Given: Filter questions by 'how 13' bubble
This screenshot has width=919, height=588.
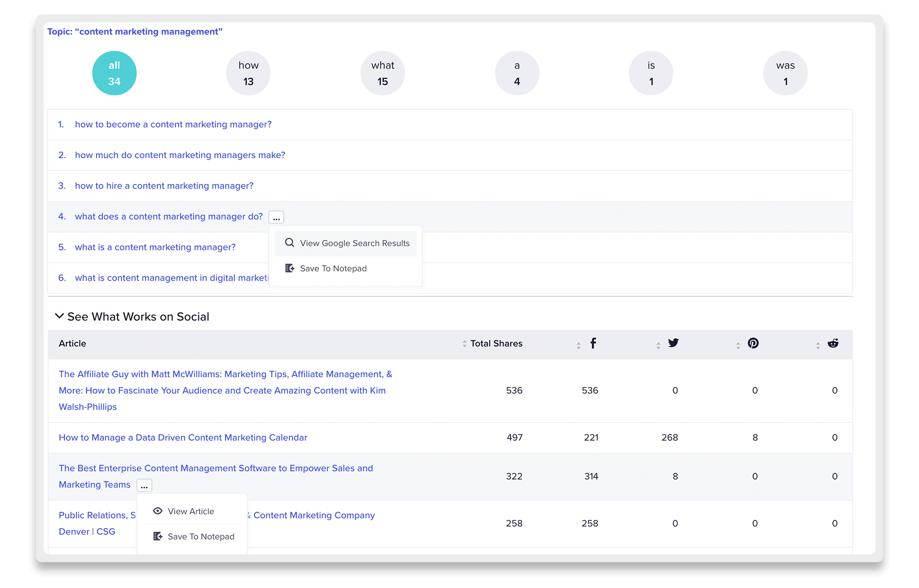Looking at the screenshot, I should [248, 73].
